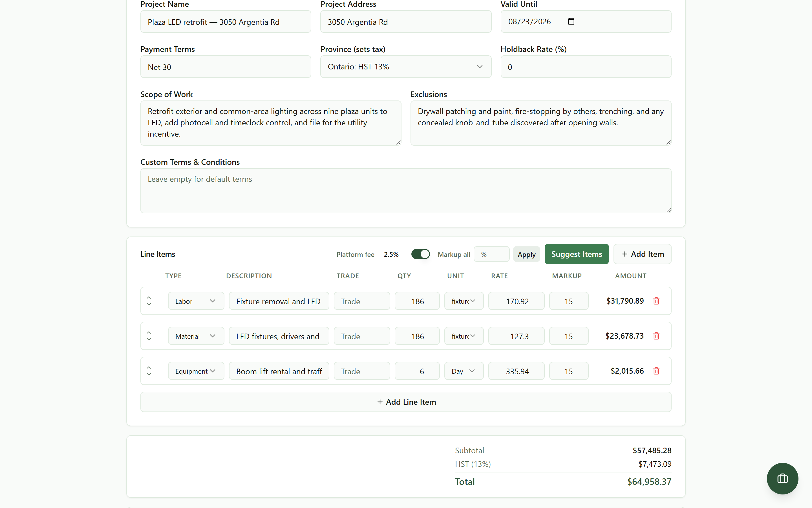Image resolution: width=812 pixels, height=508 pixels.
Task: Edit markup 15 in the Material row
Action: [569, 336]
